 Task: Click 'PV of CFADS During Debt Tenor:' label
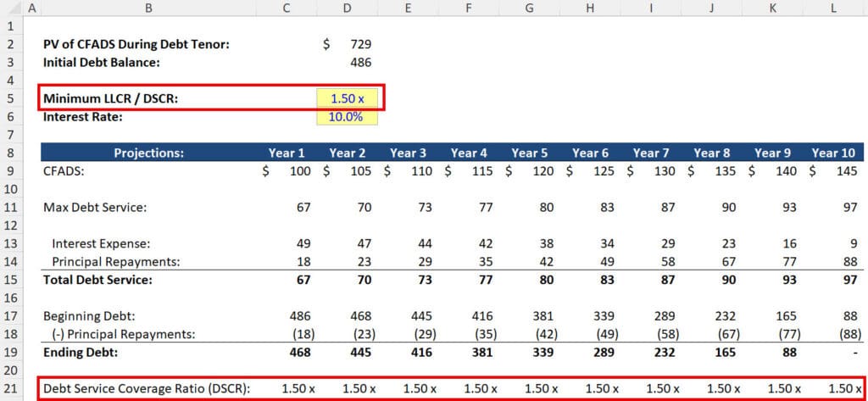[136, 45]
